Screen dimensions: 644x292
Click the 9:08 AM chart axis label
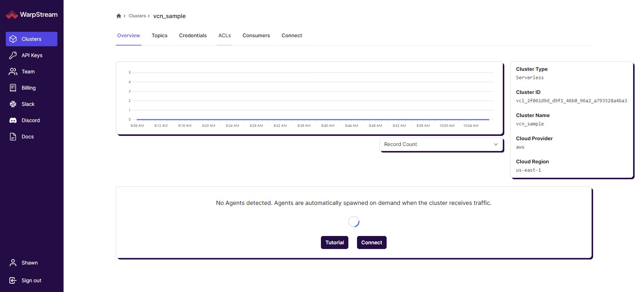pos(137,126)
